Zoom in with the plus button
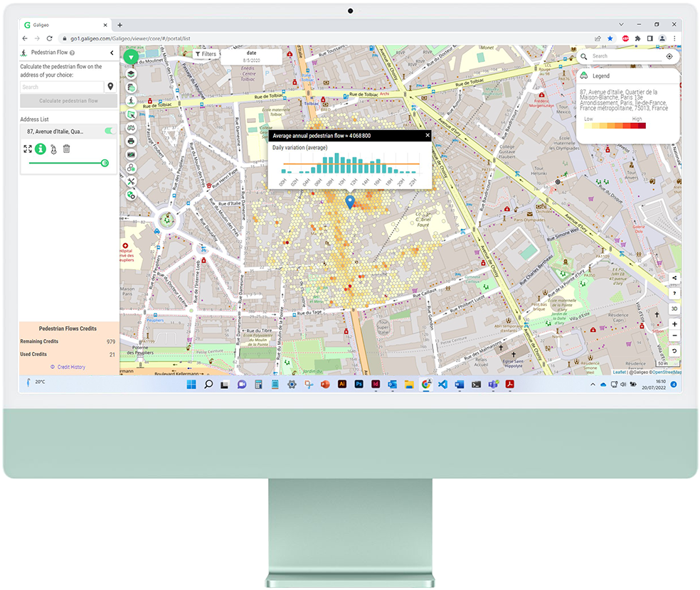Screen dimensions: 700x590 (x=674, y=324)
